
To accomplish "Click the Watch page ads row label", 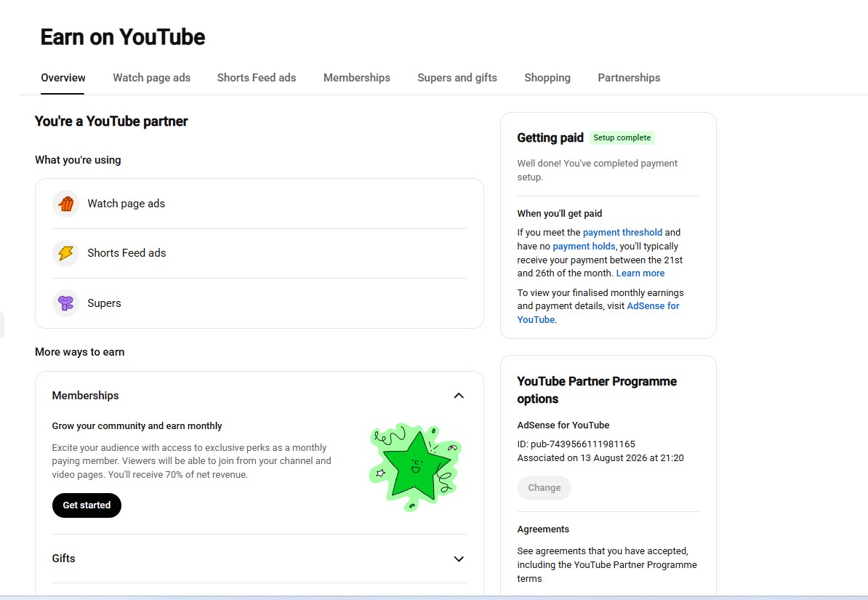I will pyautogui.click(x=126, y=204).
